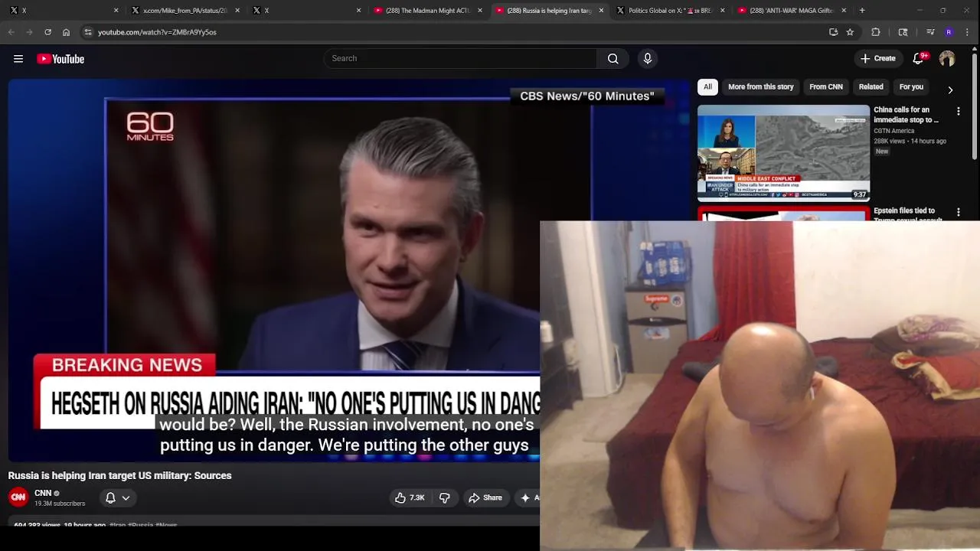Focus the YouTube search field
The image size is (980, 551).
pos(460,59)
